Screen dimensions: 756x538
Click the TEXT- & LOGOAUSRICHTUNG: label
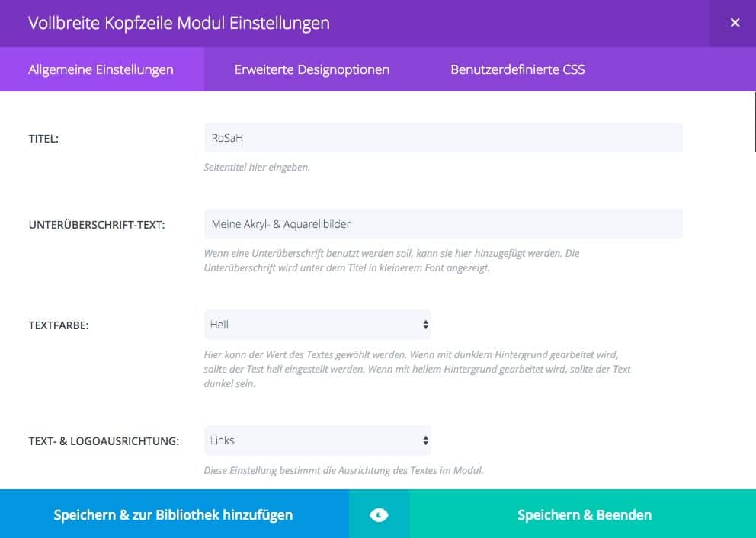coord(104,441)
